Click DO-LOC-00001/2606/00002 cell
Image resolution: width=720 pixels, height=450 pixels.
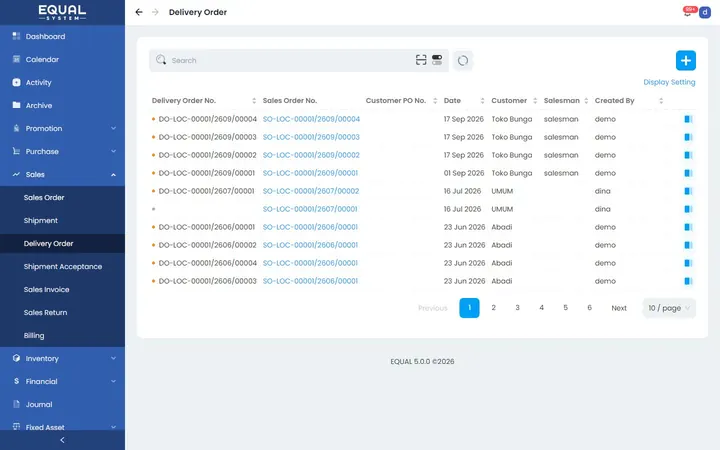click(208, 245)
